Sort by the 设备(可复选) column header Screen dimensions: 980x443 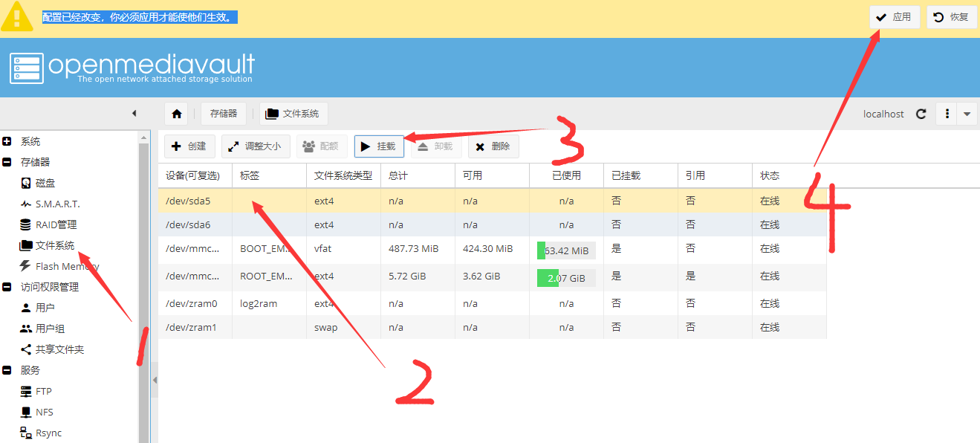click(x=195, y=175)
